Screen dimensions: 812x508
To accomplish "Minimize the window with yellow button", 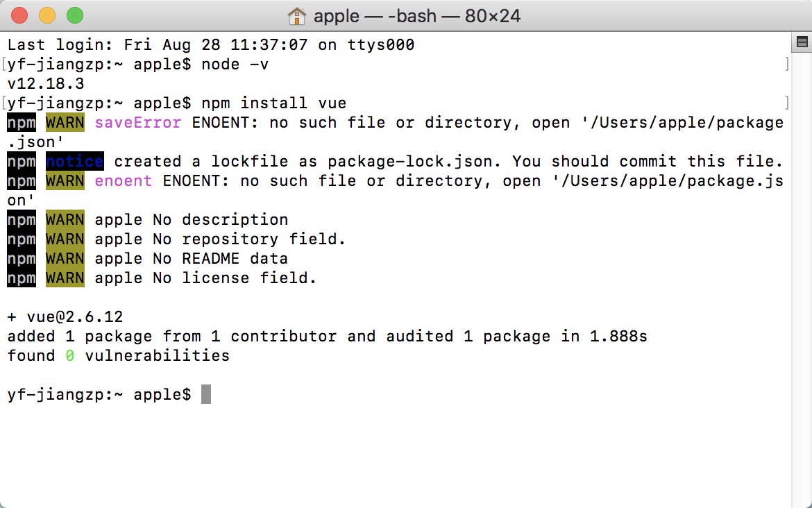I will (x=47, y=15).
